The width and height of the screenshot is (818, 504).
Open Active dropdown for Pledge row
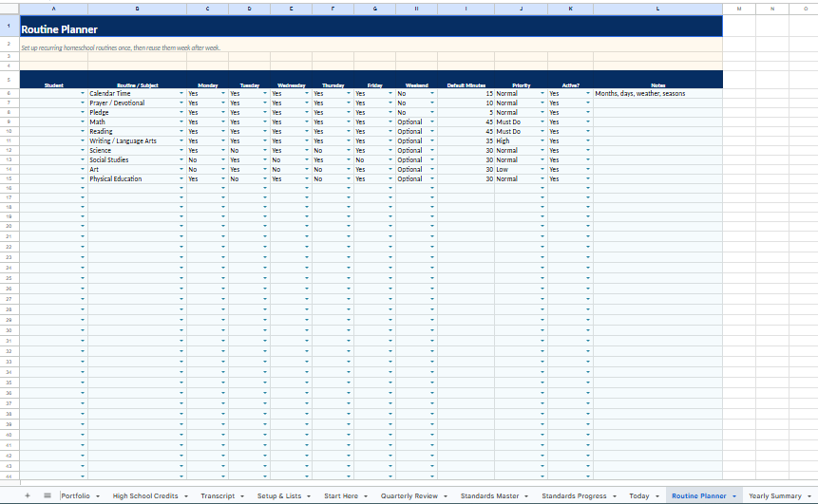[x=588, y=112]
